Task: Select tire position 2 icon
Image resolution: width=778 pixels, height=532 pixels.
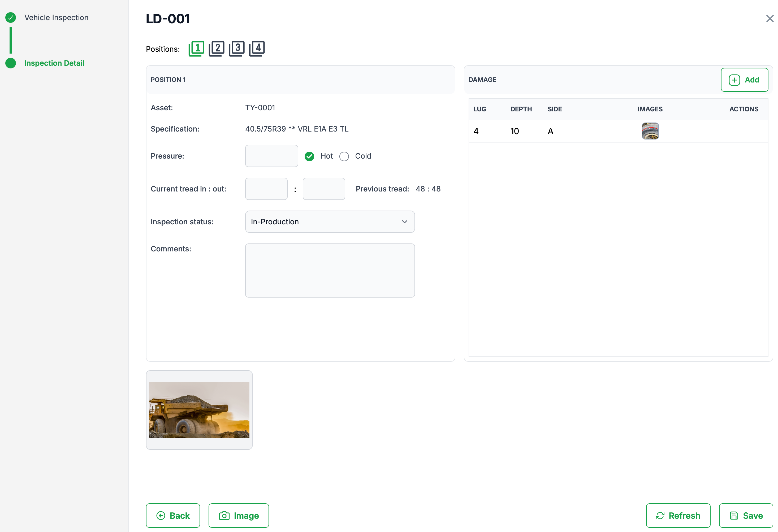Action: tap(217, 49)
